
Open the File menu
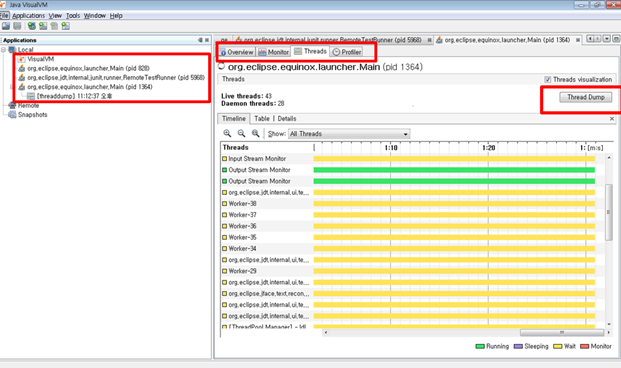click(4, 15)
